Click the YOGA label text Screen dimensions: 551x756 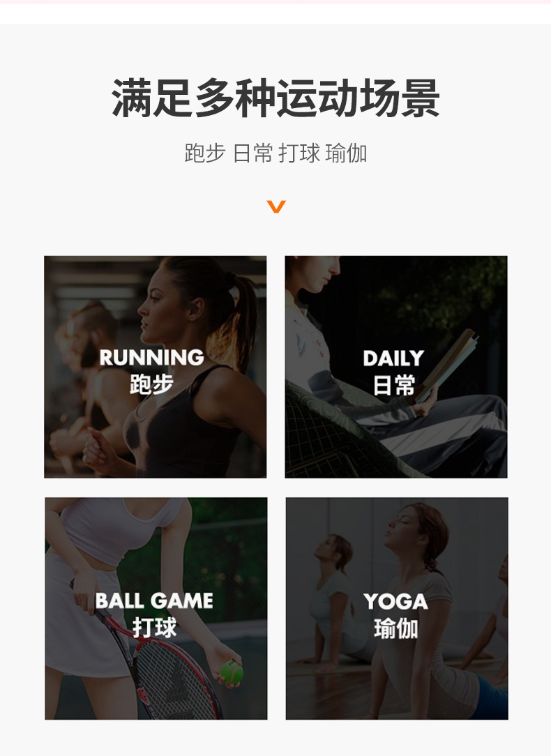pos(395,601)
